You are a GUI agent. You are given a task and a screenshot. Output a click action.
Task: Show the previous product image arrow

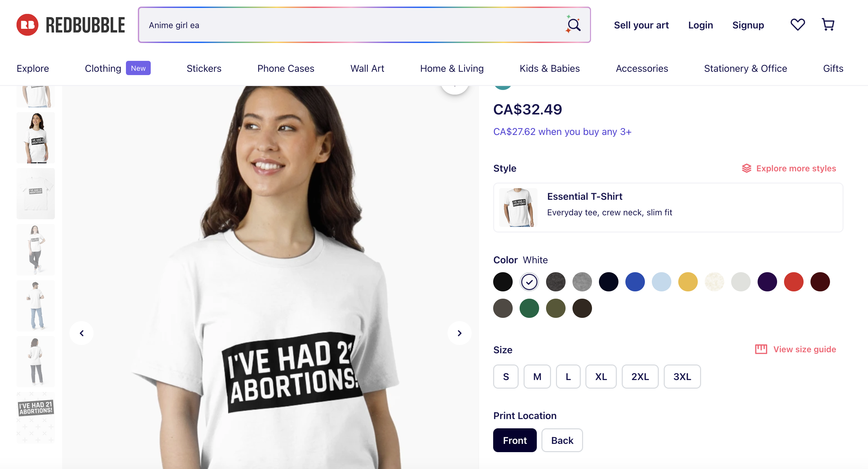point(82,333)
